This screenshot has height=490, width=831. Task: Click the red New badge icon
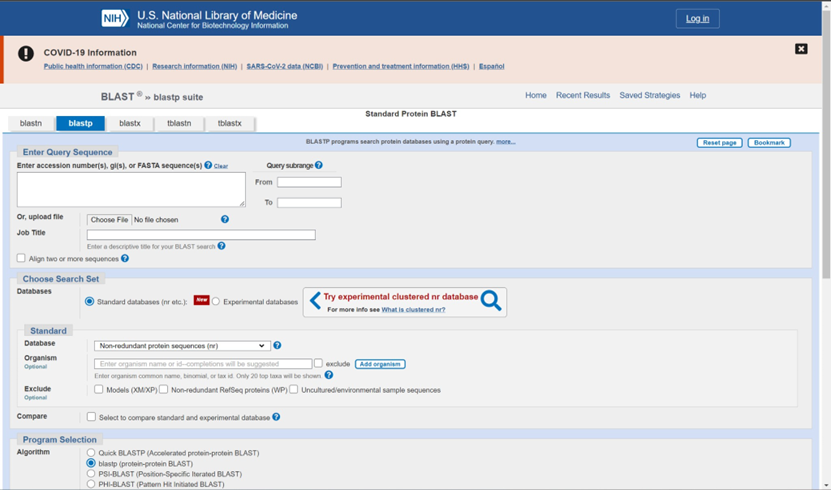(201, 300)
